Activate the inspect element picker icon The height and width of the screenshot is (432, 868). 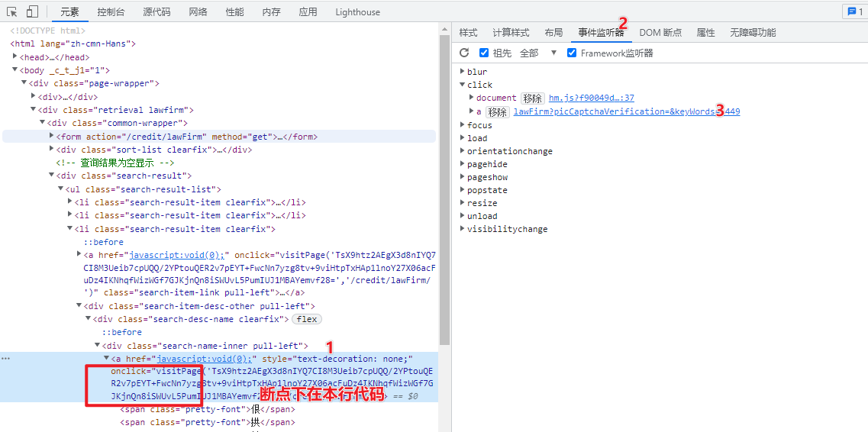coord(12,11)
